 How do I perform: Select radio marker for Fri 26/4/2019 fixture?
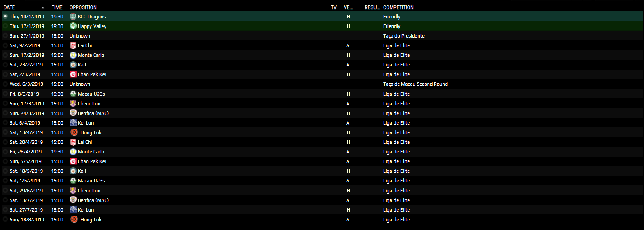(x=5, y=152)
